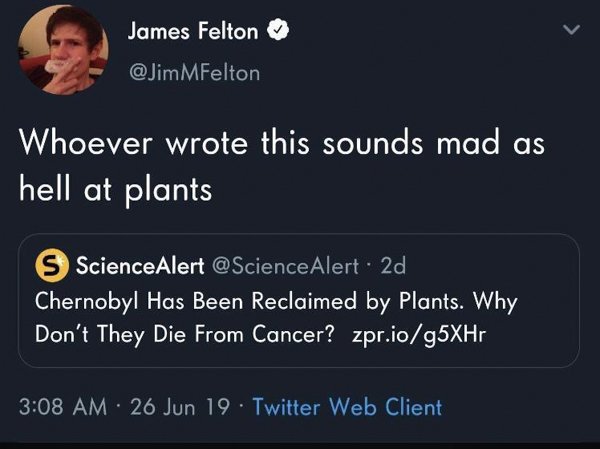The height and width of the screenshot is (449, 600).
Task: Click the verified badge next to James Felton
Action: (x=278, y=31)
